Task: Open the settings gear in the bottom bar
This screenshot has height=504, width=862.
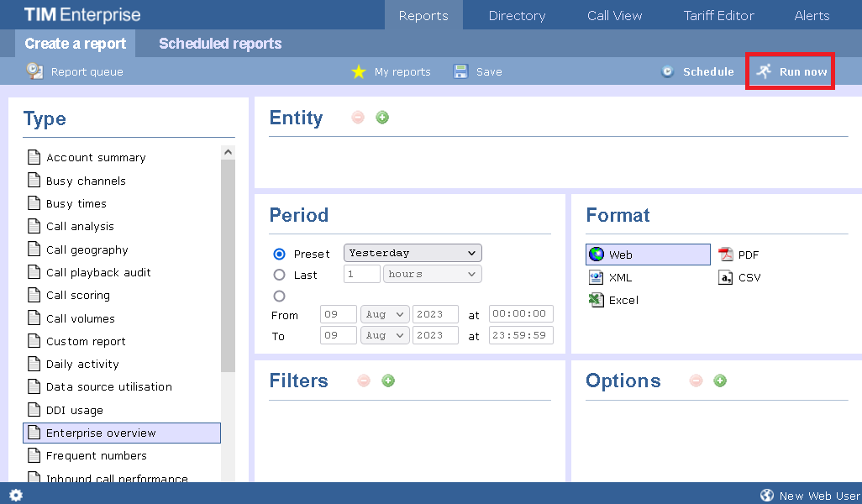Action: (x=14, y=495)
